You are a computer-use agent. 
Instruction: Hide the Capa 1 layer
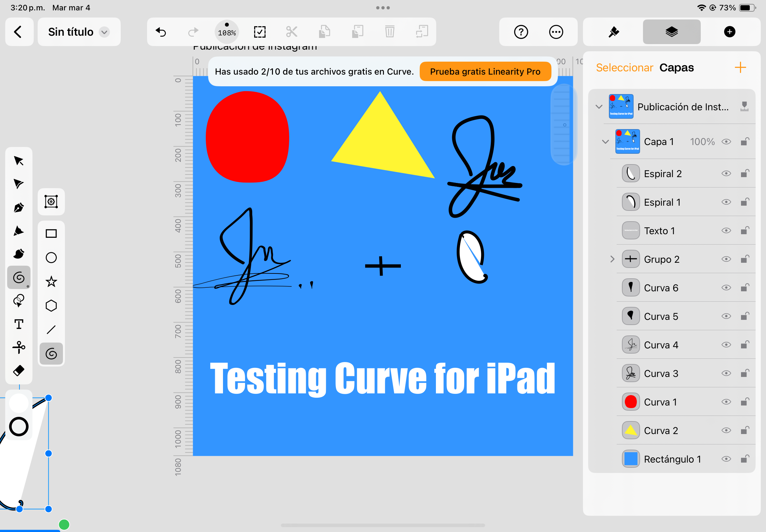726,142
